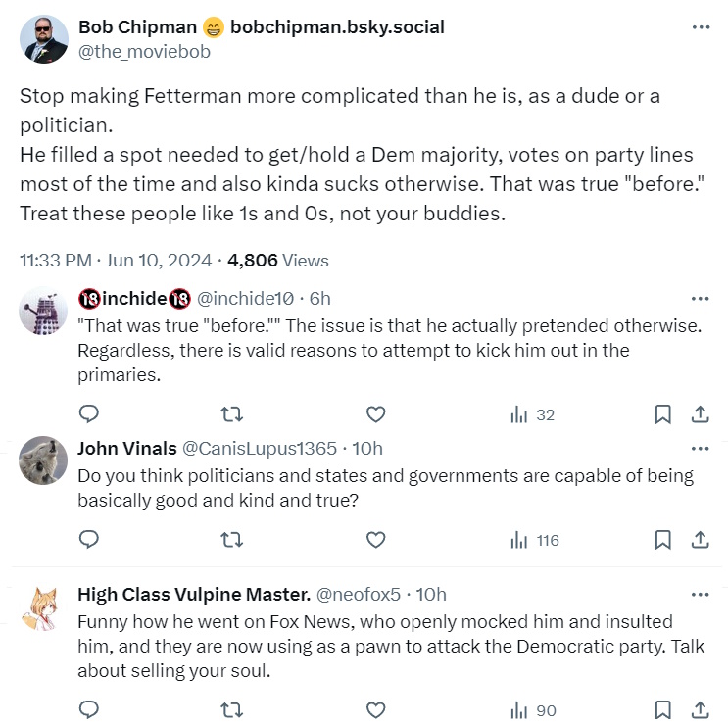Reply to inchide's comment
This screenshot has height=726, width=728.
coord(89,414)
